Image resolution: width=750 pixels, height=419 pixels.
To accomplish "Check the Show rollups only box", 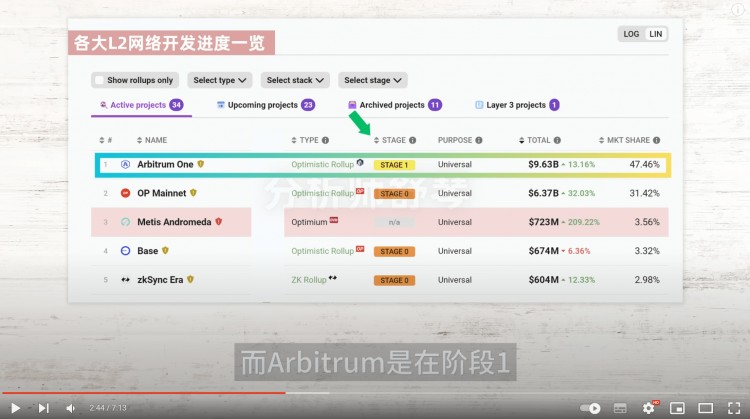I will 98,80.
